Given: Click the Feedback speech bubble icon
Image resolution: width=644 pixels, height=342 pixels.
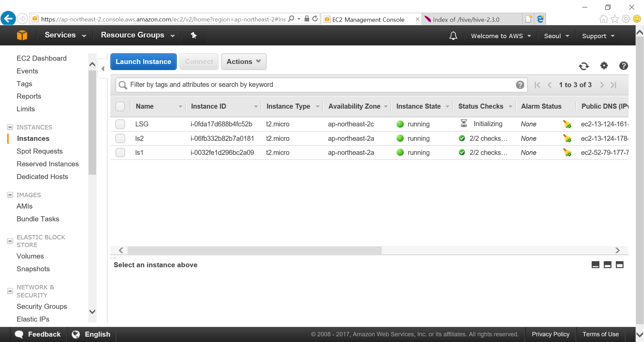Looking at the screenshot, I should 19,335.
